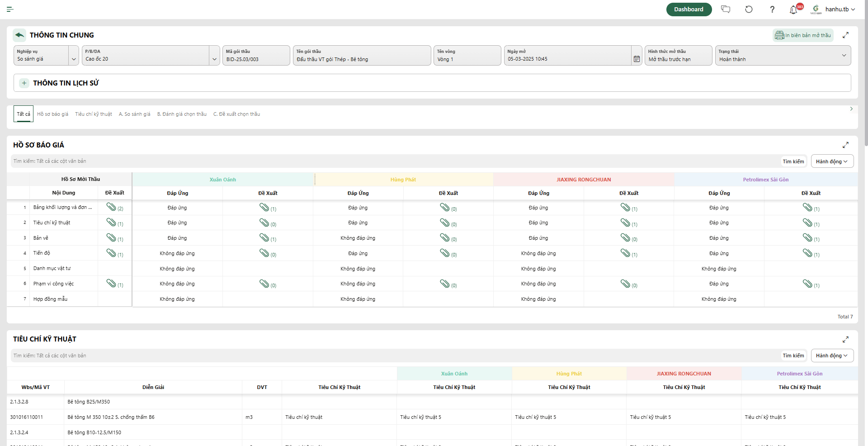Click the Tên gói thầu field

(362, 55)
